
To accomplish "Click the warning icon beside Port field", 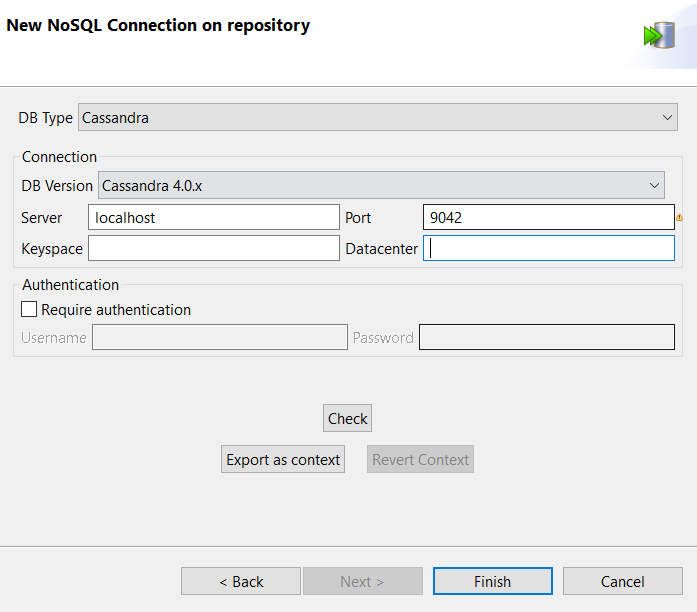I will coord(680,217).
